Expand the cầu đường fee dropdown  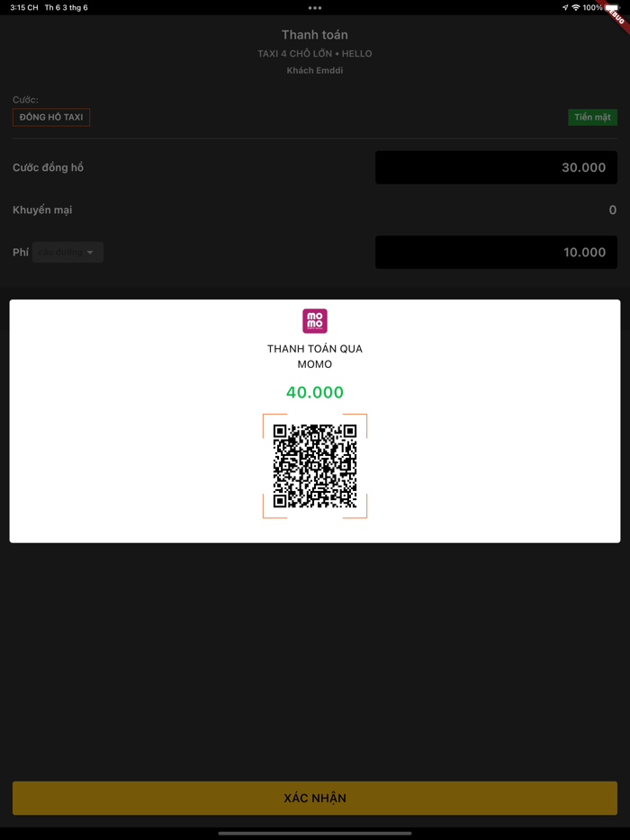point(67,253)
